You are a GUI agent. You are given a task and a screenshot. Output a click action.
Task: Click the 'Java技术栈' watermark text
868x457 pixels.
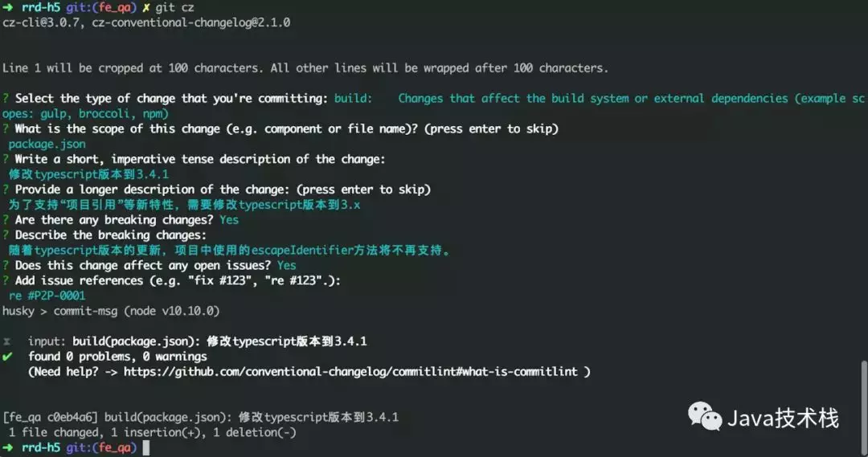pyautogui.click(x=783, y=418)
